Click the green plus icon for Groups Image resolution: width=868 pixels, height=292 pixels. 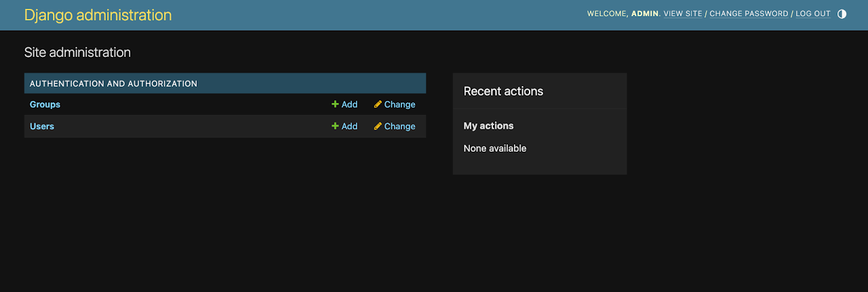335,104
